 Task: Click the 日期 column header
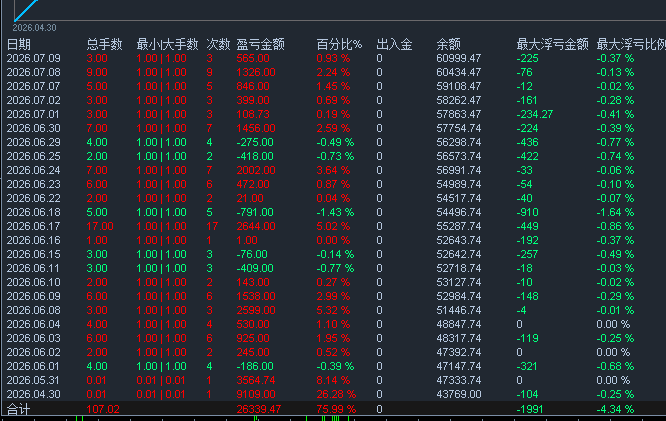coord(19,44)
